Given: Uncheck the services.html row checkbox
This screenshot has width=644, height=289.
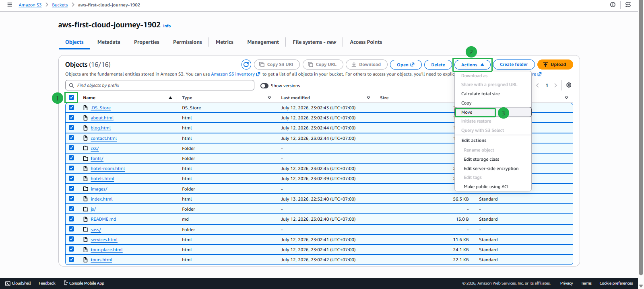Looking at the screenshot, I should click(71, 239).
